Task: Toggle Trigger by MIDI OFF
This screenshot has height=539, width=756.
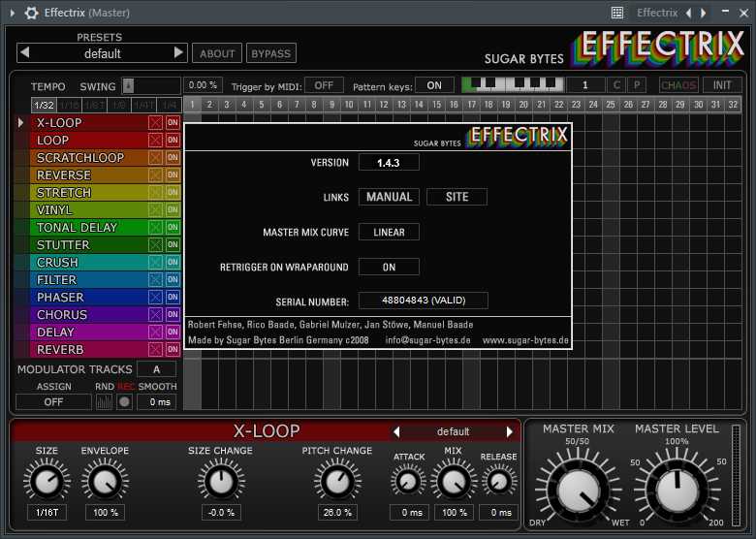Action: pyautogui.click(x=324, y=85)
